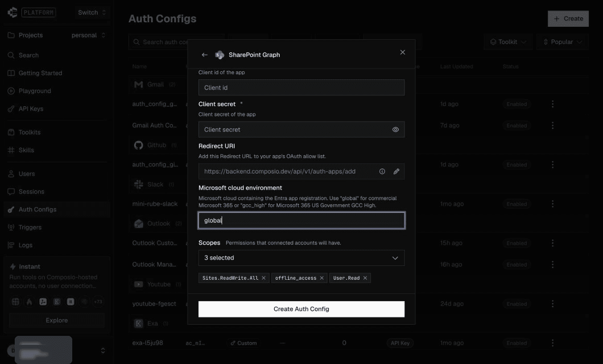This screenshot has width=603, height=364.
Task: Open Logs page in sidebar
Action: 57,245
